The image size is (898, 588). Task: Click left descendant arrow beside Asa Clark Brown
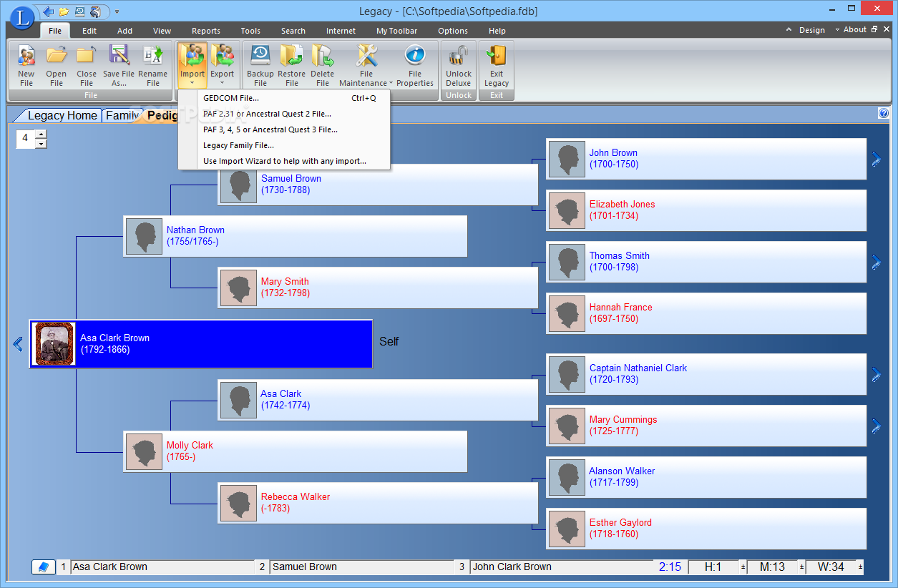tap(18, 343)
